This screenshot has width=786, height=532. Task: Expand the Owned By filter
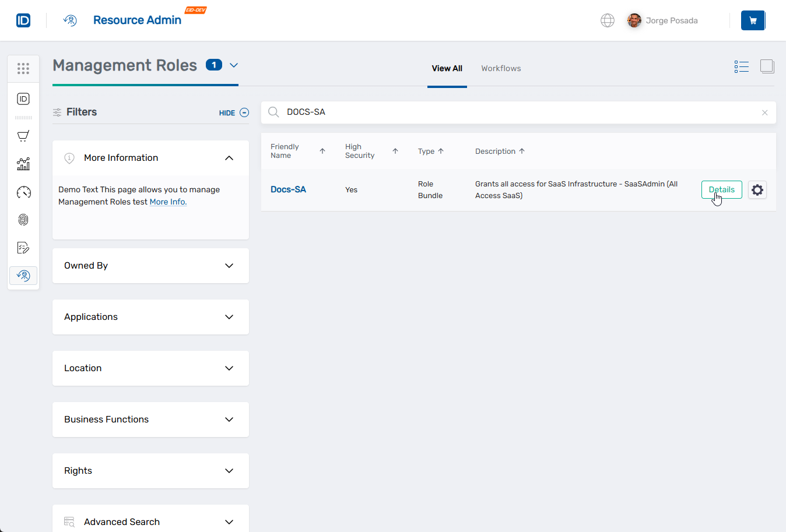point(229,266)
